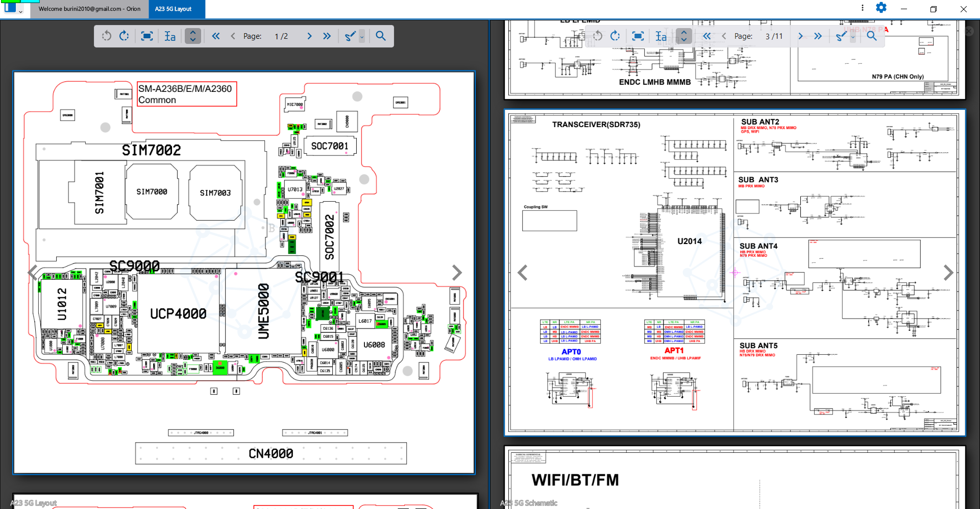
Task: Activate text selection tool in right toolbar
Action: pyautogui.click(x=661, y=36)
